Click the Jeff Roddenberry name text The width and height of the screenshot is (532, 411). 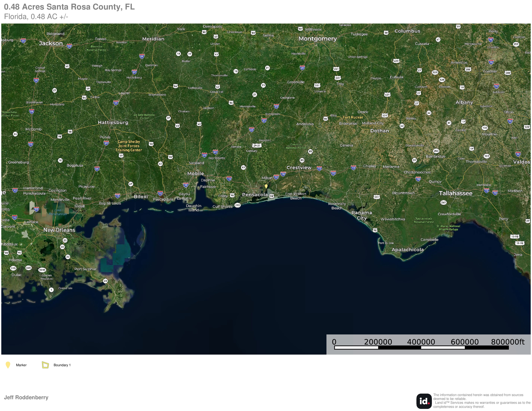tap(26, 397)
